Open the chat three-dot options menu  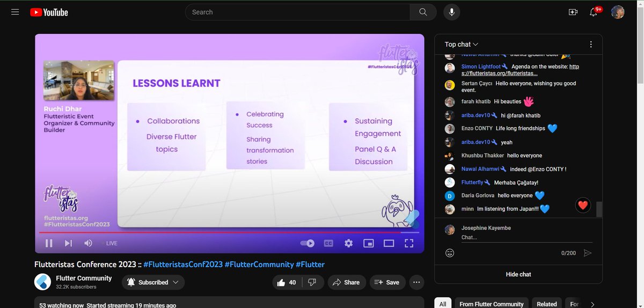[591, 45]
